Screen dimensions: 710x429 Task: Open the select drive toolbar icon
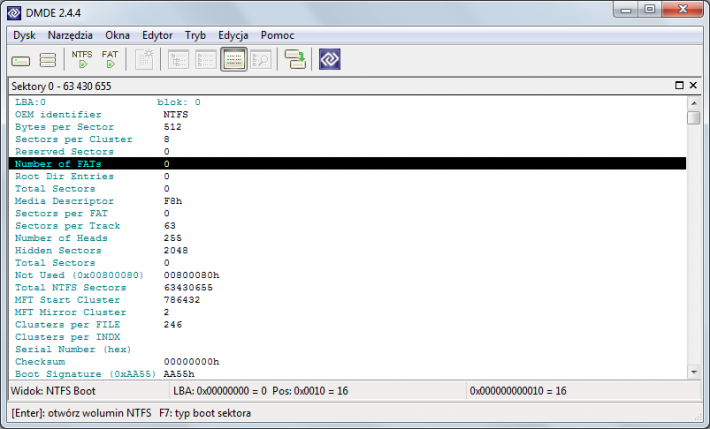21,60
